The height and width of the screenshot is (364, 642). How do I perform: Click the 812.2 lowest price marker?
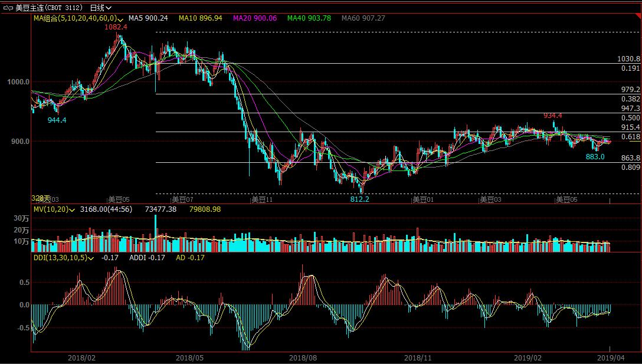click(359, 199)
